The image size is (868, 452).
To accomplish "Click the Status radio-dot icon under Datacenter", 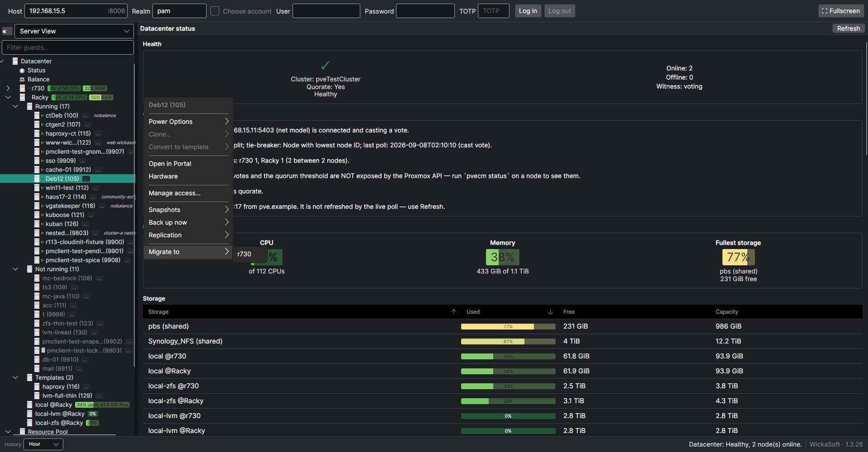I will (x=22, y=71).
